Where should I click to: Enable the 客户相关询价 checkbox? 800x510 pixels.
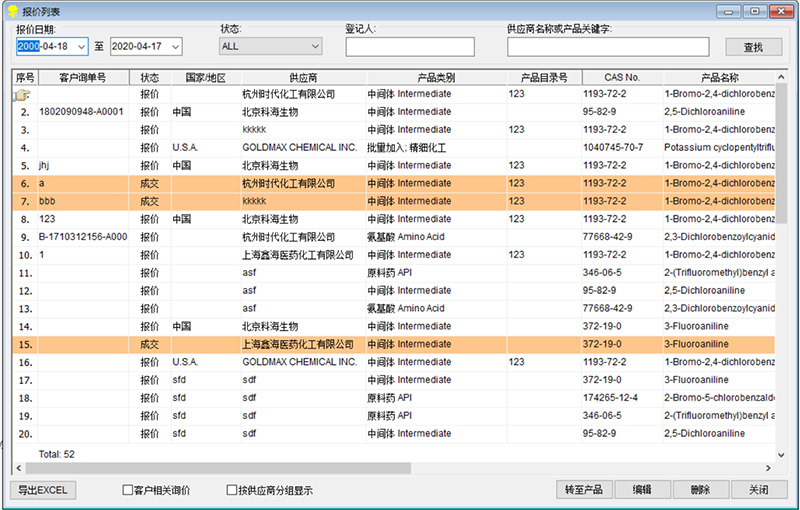[128, 490]
